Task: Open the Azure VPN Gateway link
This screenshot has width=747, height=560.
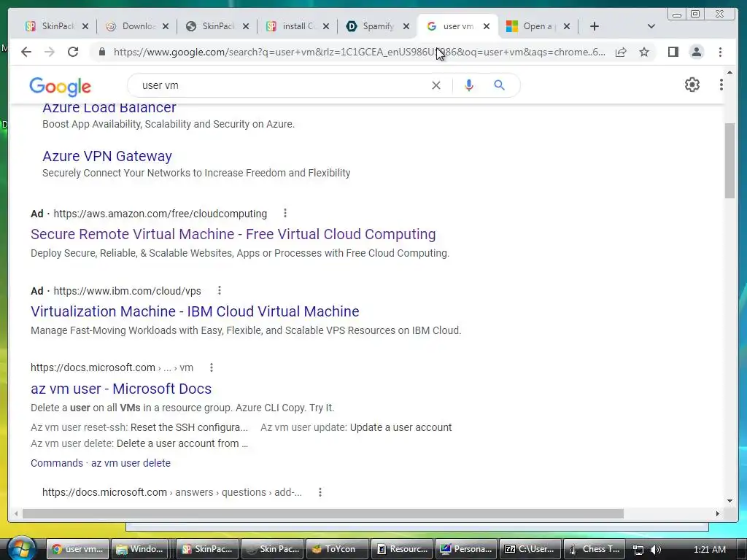Action: [107, 156]
